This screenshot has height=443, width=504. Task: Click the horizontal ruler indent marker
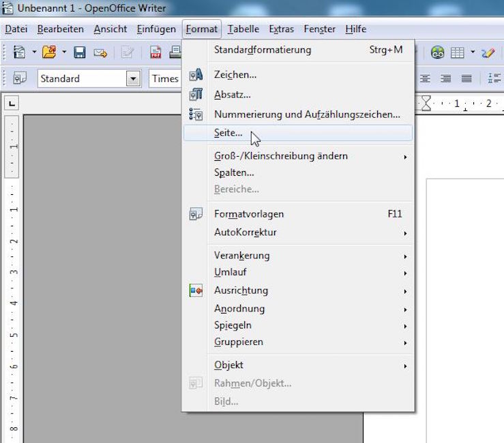pos(426,104)
